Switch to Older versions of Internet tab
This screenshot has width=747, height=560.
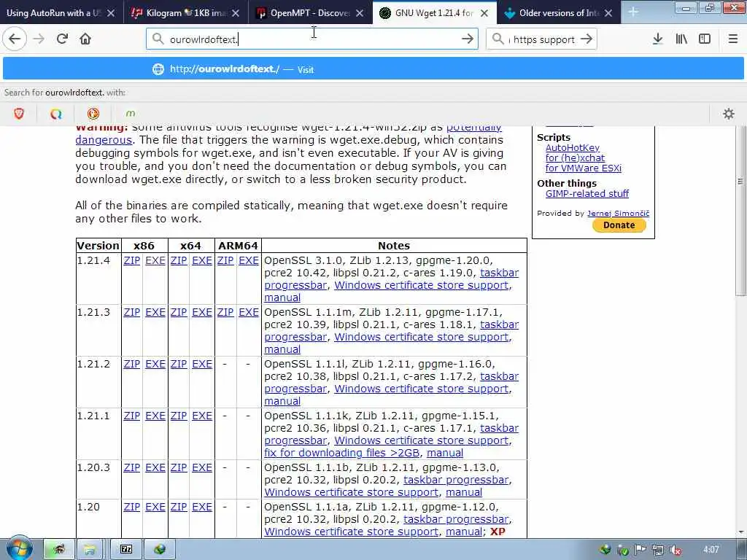tap(557, 13)
